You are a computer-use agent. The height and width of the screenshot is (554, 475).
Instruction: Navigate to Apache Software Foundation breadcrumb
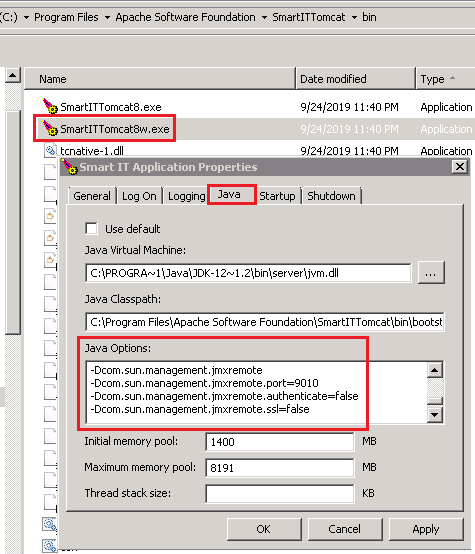click(186, 17)
